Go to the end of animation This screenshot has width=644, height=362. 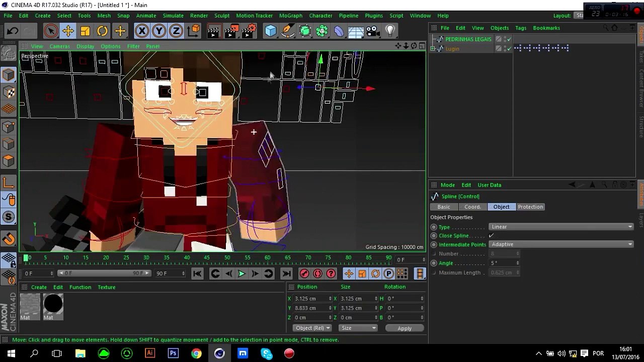point(286,274)
